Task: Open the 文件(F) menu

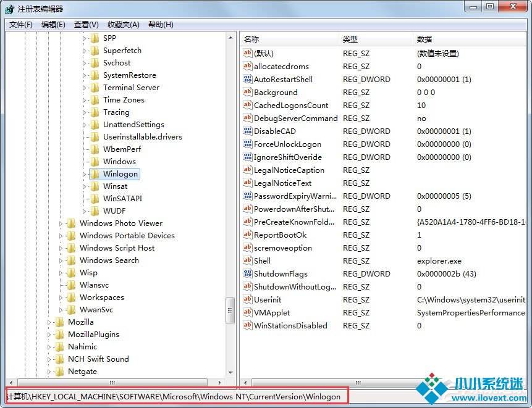Action: pyautogui.click(x=20, y=25)
